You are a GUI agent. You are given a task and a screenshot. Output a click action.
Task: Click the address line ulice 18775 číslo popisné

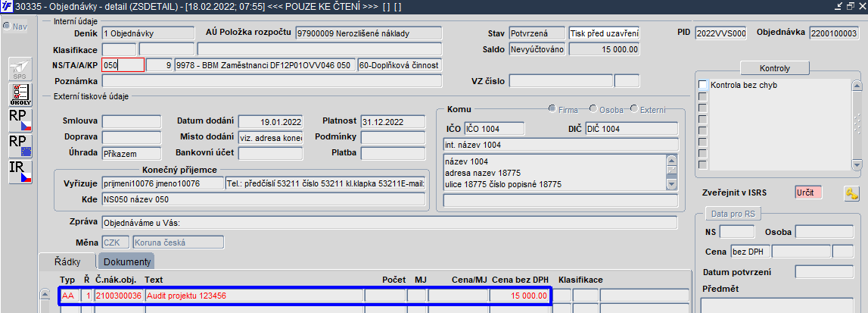click(x=504, y=184)
